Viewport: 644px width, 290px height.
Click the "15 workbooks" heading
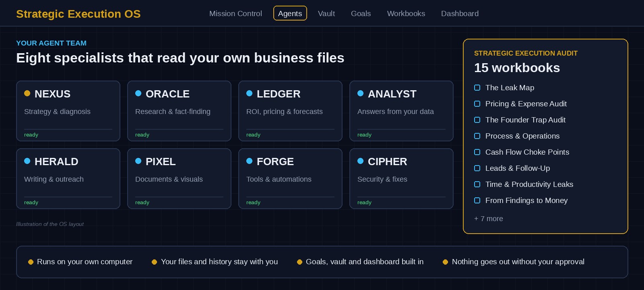[517, 68]
